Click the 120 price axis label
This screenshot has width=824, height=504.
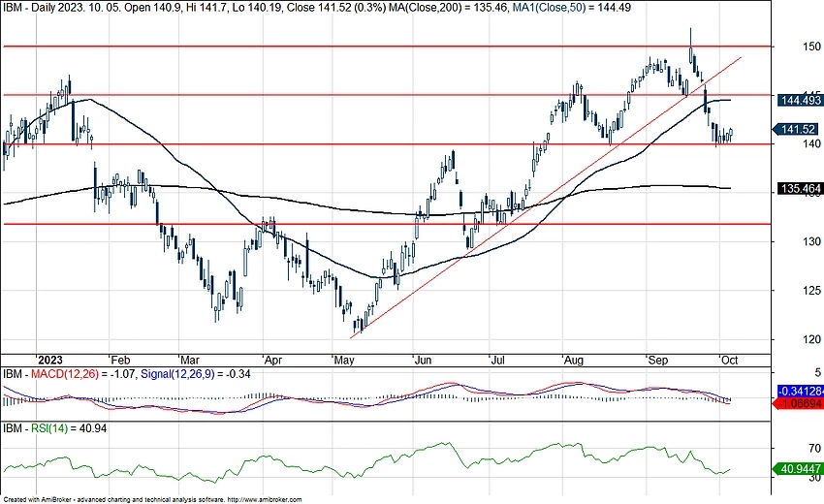tap(811, 339)
